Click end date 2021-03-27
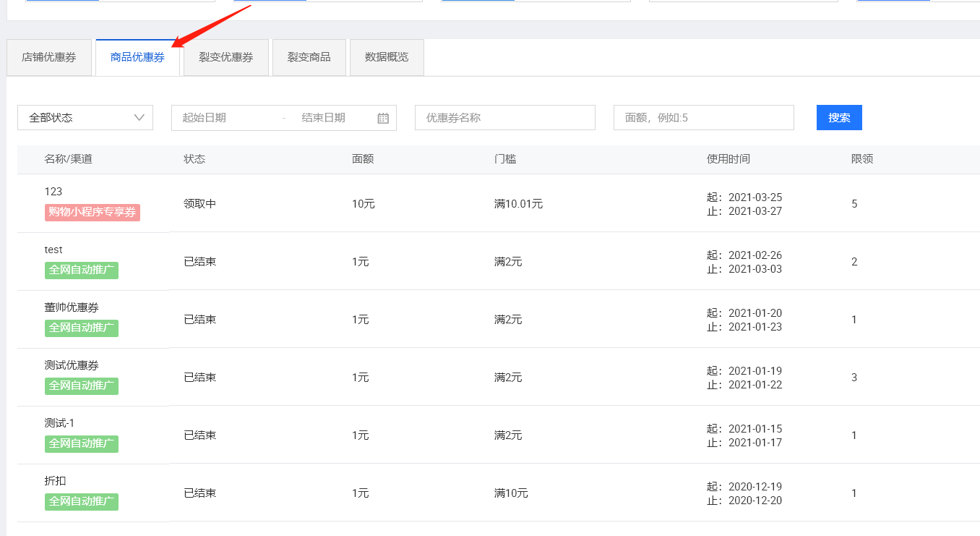The width and height of the screenshot is (980, 536). (755, 211)
